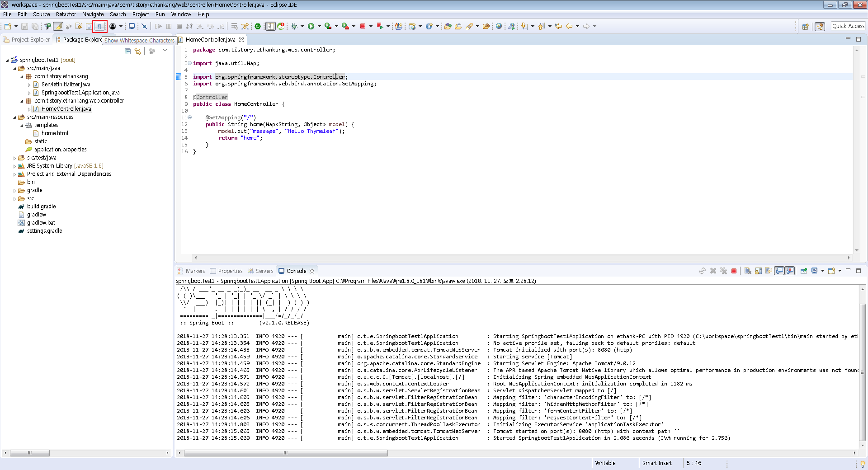Open dropdown next to Run button
This screenshot has height=470, width=868.
(x=319, y=26)
